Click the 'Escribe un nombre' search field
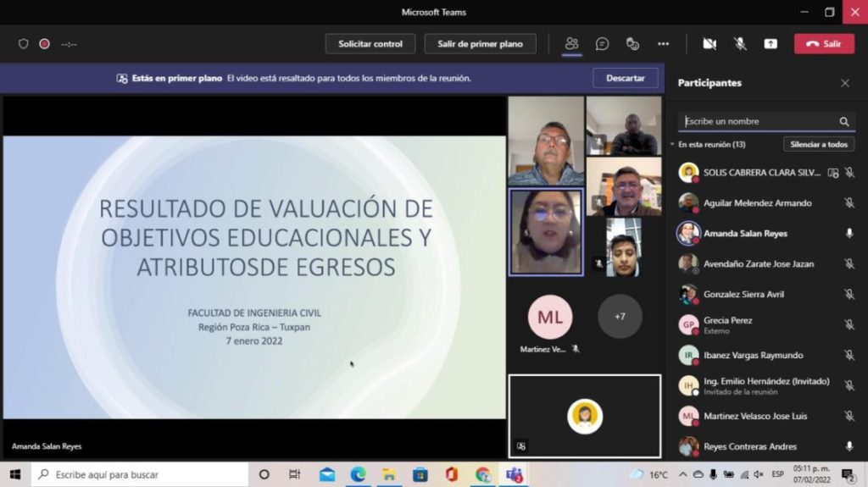868x487 pixels. pyautogui.click(x=754, y=122)
